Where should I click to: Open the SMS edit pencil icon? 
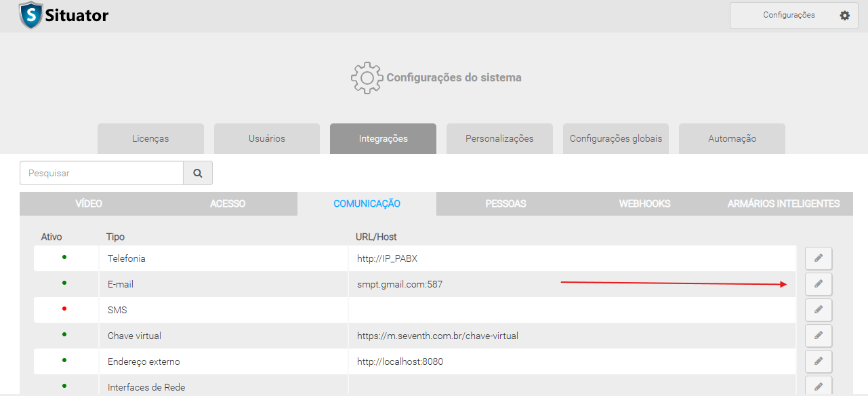[818, 310]
